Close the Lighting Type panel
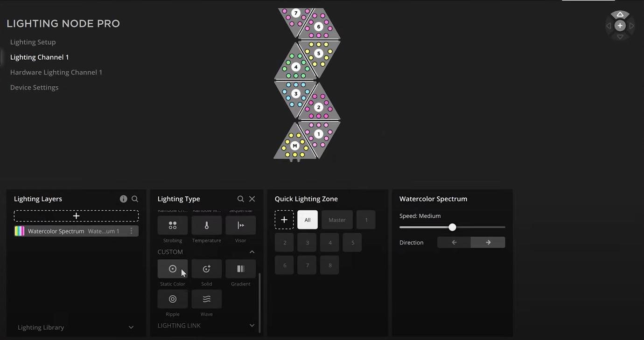This screenshot has height=340, width=644. 252,199
